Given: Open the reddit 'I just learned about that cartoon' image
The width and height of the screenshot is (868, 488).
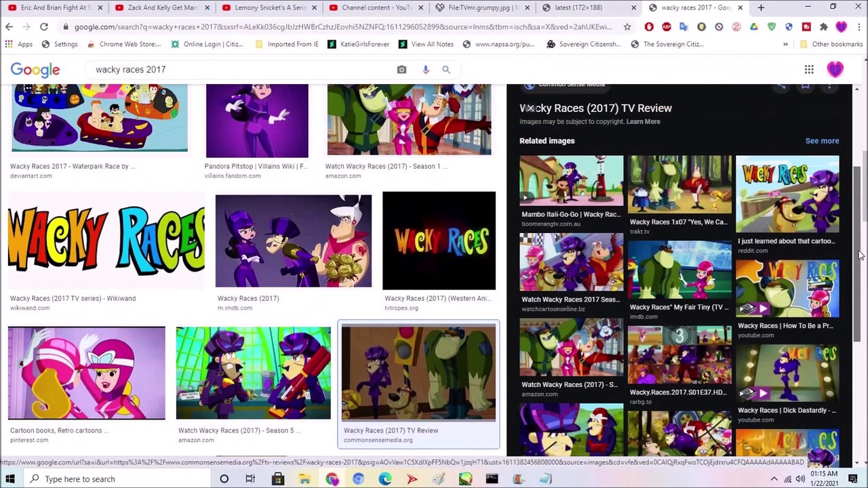Looking at the screenshot, I should [x=787, y=195].
